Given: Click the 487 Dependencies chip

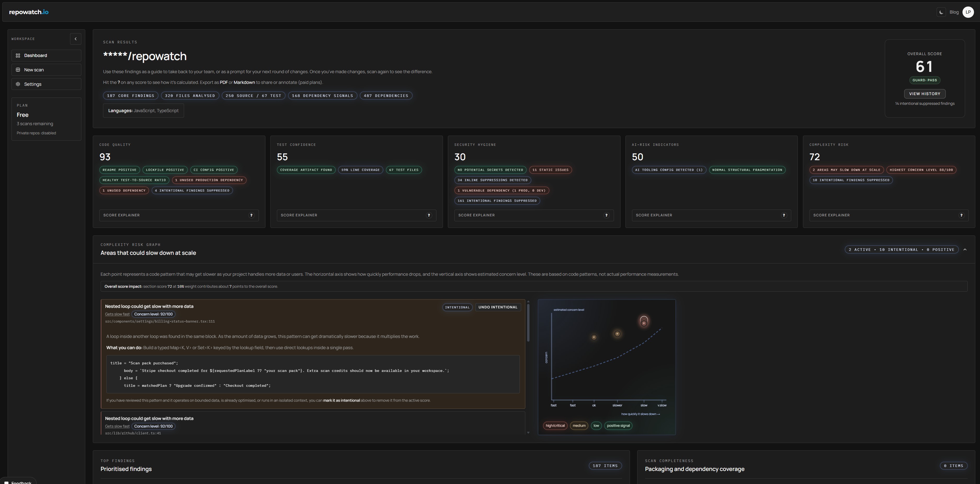Looking at the screenshot, I should coord(386,96).
